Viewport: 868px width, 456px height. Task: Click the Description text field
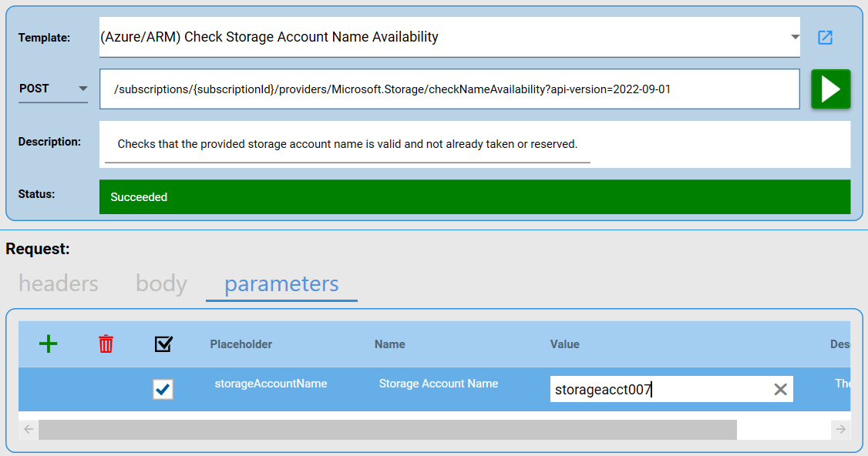coord(347,144)
